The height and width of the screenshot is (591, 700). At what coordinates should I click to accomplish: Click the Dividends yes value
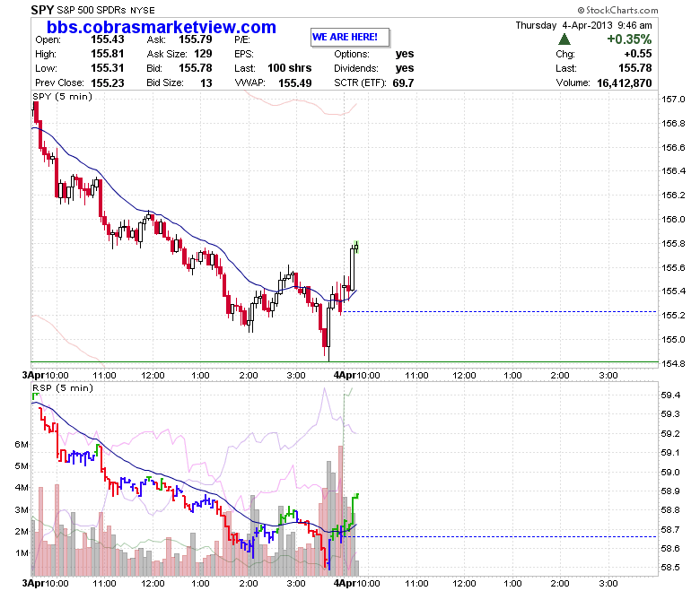pos(405,68)
